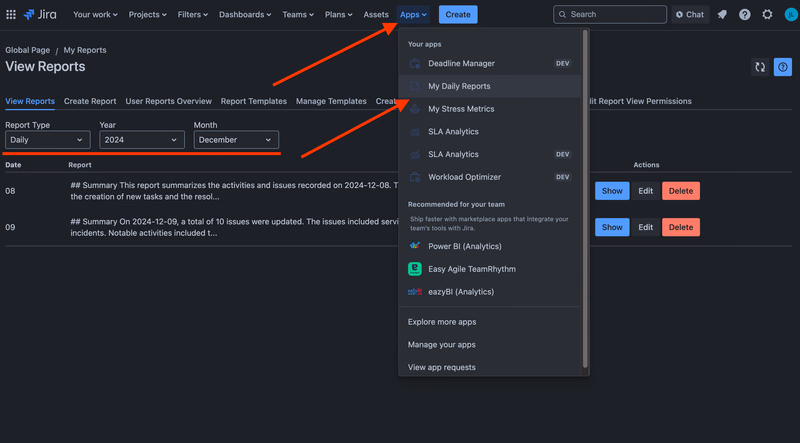Open the Report Type dropdown

[x=47, y=140]
